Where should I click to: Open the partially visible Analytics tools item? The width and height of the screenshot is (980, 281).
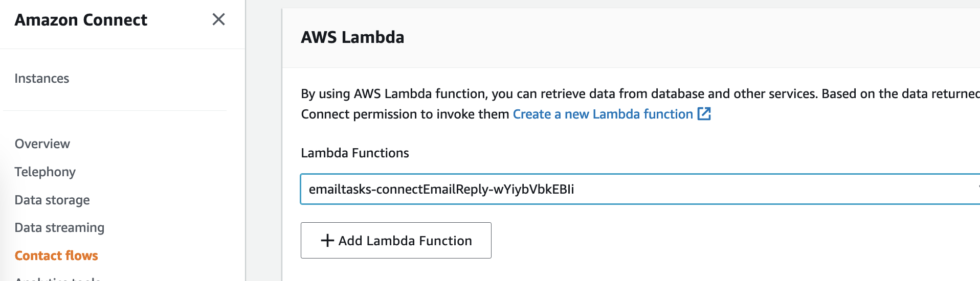click(58, 278)
